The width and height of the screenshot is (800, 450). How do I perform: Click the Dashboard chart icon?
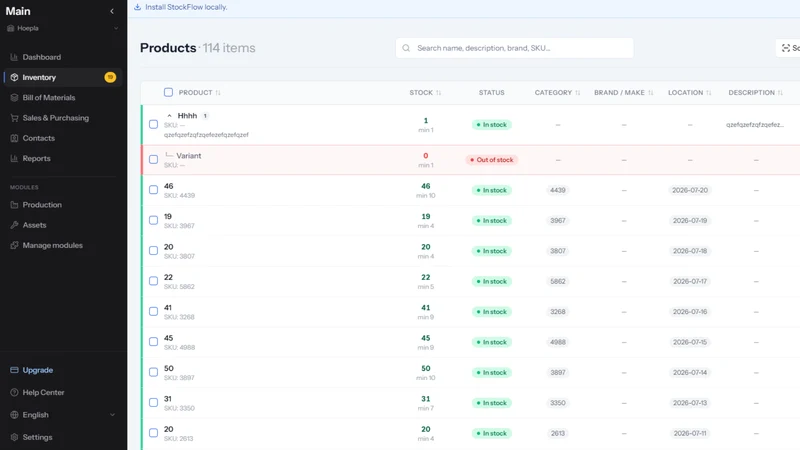(x=14, y=57)
